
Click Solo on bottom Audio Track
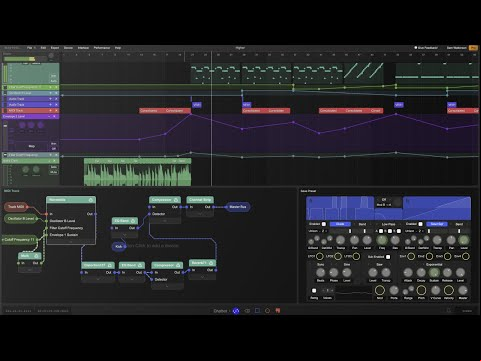coord(53,167)
